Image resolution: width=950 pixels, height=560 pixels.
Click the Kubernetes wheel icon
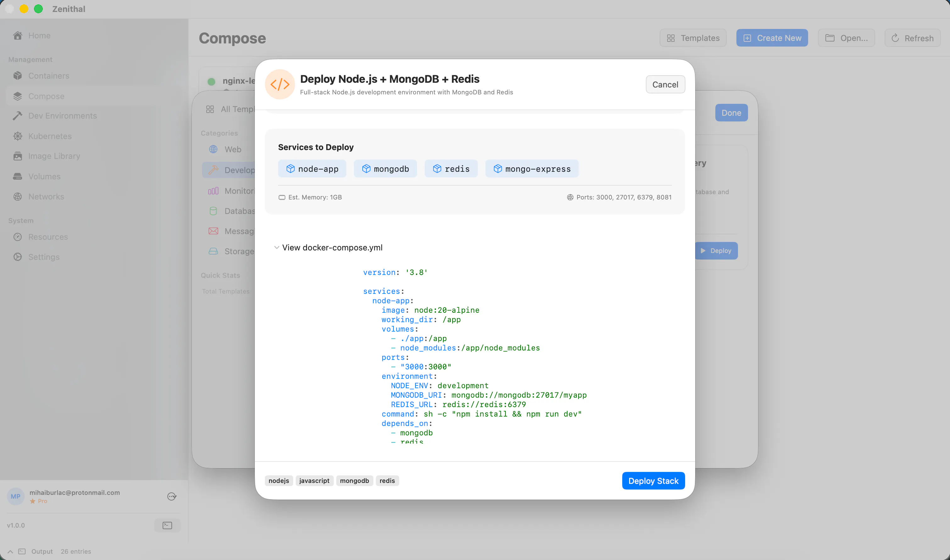[17, 136]
